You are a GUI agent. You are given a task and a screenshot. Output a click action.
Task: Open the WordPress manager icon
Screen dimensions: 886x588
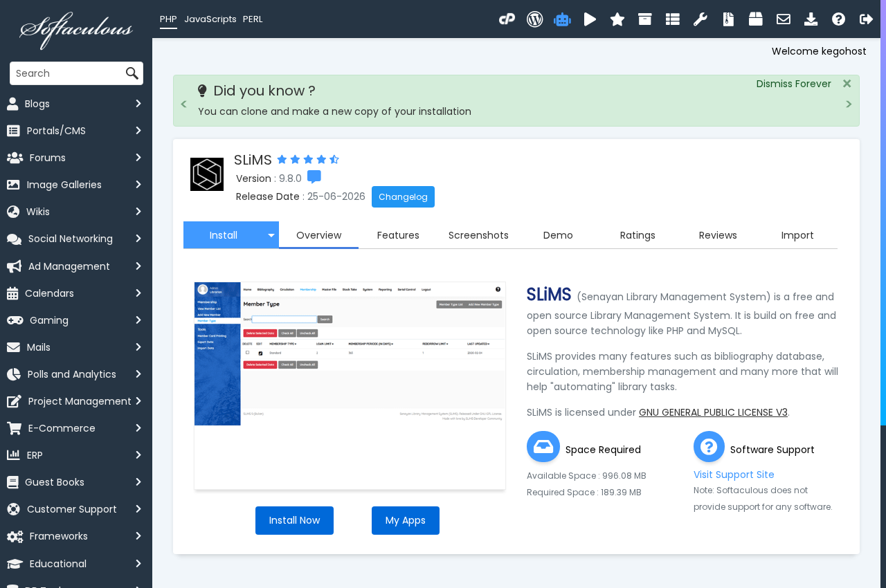534,19
